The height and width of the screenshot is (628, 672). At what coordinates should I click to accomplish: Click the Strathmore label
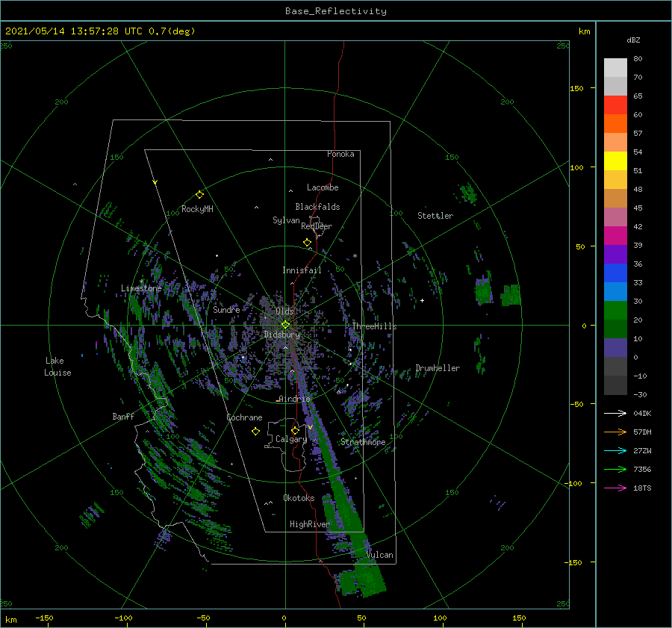(363, 442)
